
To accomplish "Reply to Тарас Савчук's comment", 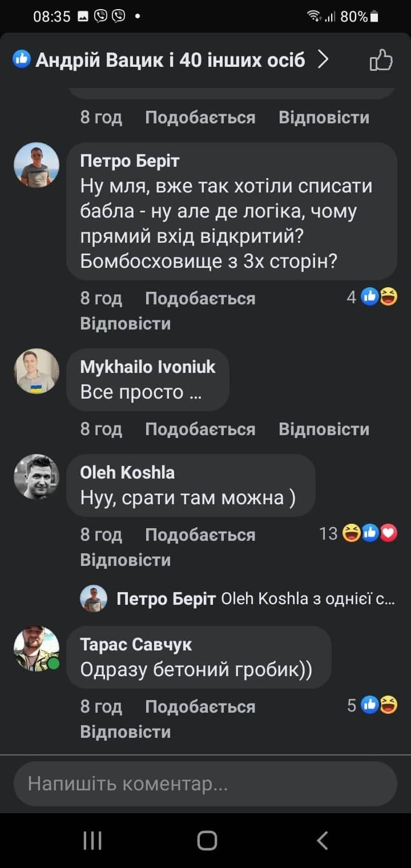I will pos(125,732).
